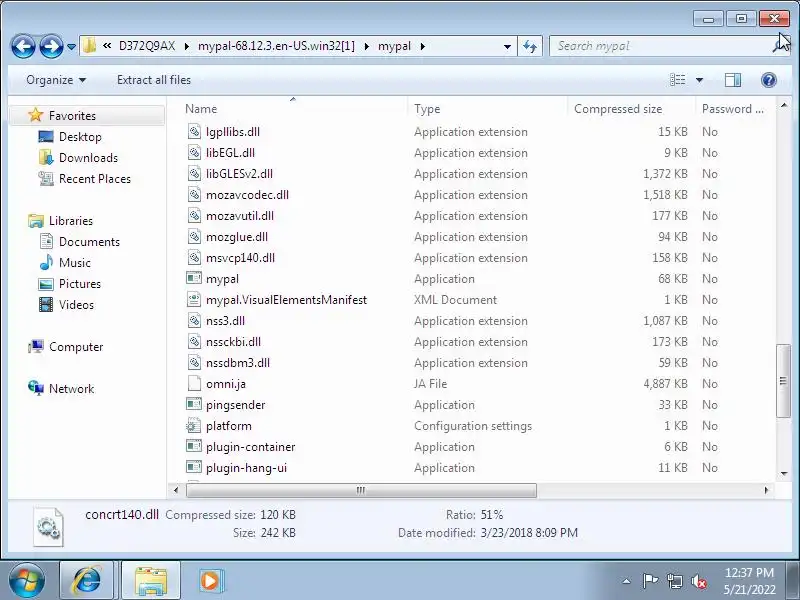Select platform configuration settings icon
Image resolution: width=800 pixels, height=600 pixels.
194,425
